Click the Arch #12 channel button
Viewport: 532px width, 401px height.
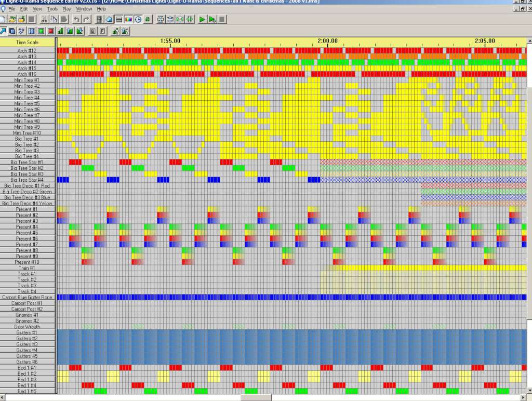point(27,50)
